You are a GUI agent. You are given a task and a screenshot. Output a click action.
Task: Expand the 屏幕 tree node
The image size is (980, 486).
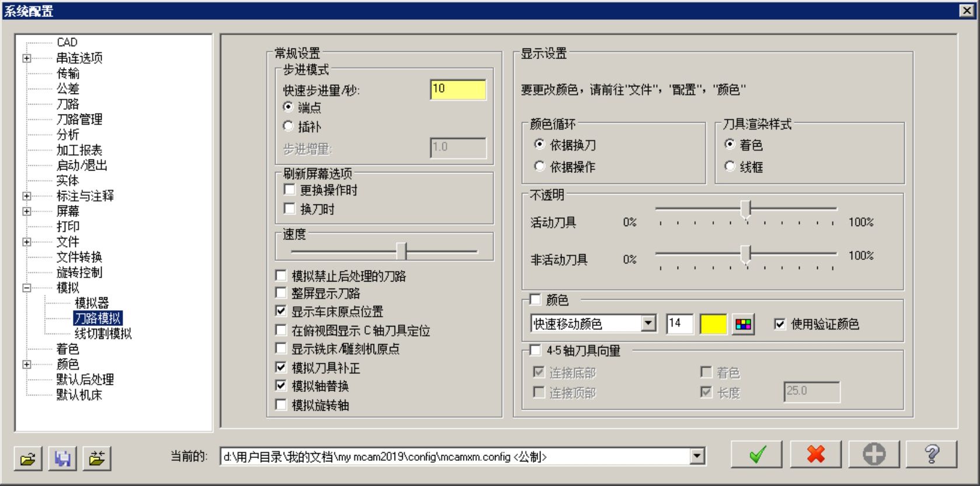27,211
